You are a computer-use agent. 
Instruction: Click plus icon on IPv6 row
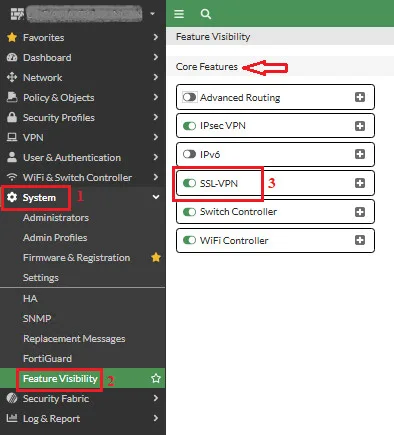[360, 154]
